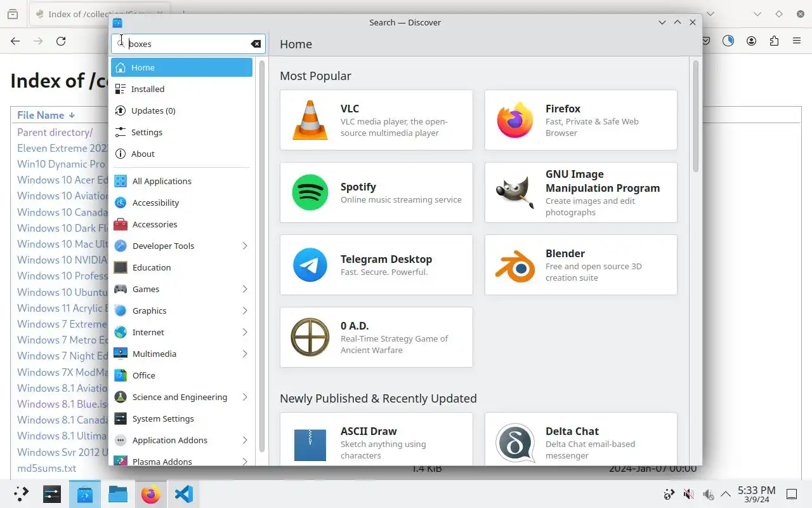This screenshot has width=812, height=508.
Task: Go back in the browser
Action: tap(15, 41)
